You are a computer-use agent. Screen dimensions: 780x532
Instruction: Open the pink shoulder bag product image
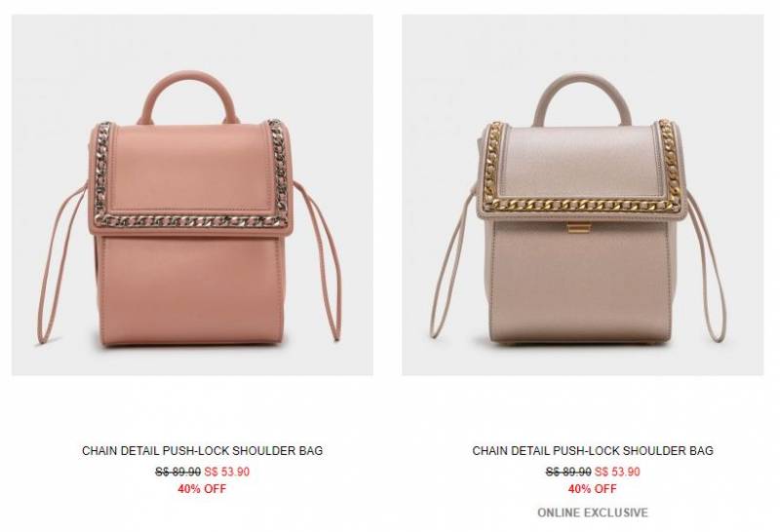click(192, 195)
